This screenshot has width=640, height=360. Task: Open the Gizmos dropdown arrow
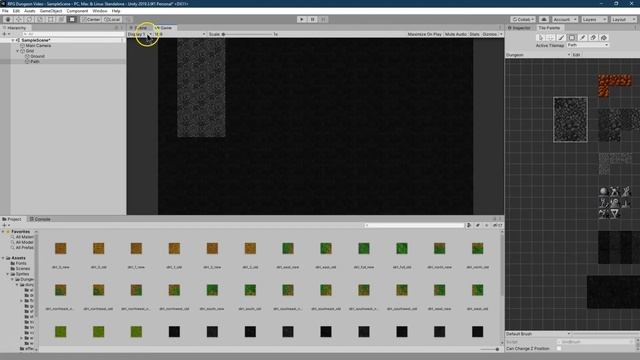(x=501, y=34)
